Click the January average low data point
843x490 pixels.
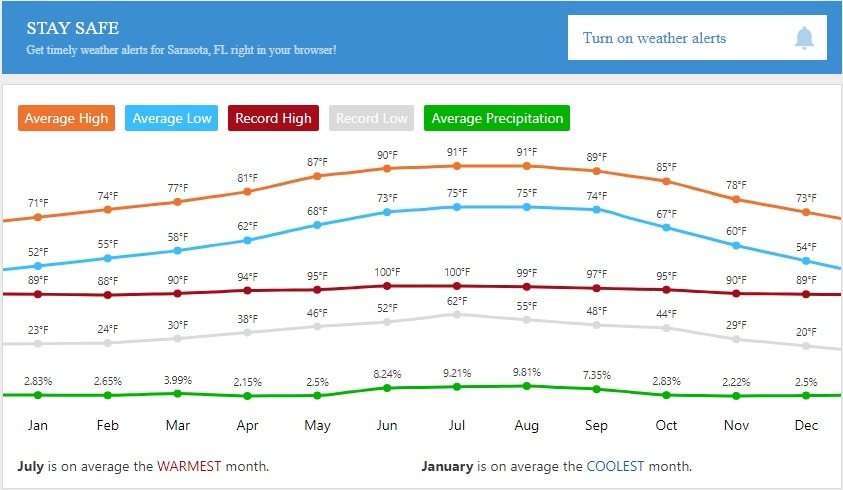tap(38, 266)
